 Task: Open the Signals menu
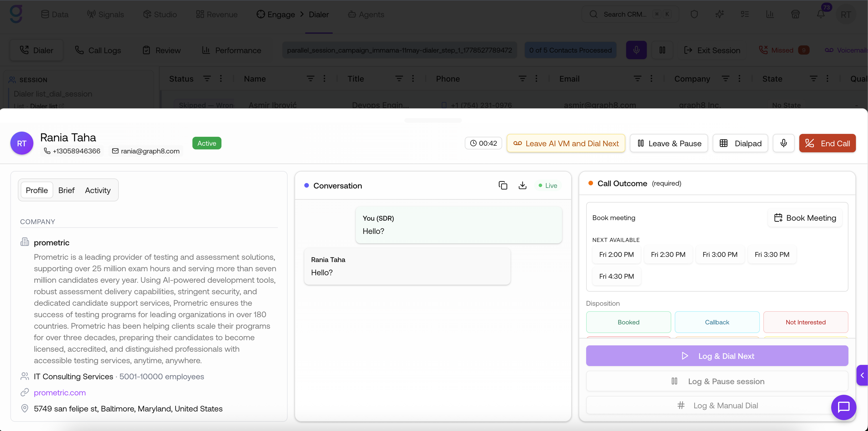[x=106, y=14]
